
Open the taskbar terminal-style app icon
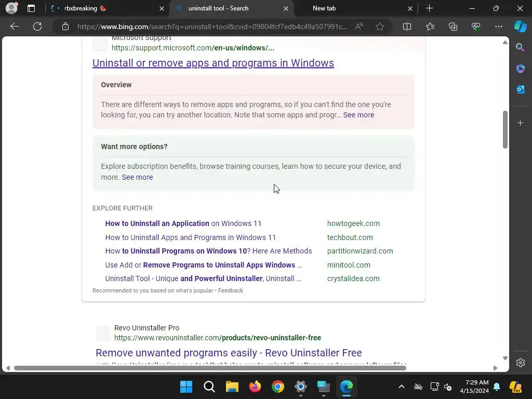pyautogui.click(x=324, y=387)
